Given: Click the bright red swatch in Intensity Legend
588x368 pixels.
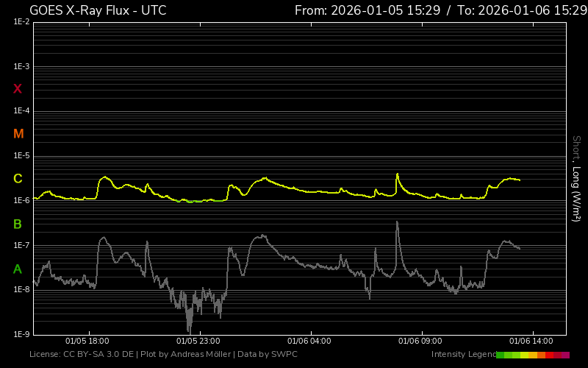Looking at the screenshot, I should tap(549, 355).
